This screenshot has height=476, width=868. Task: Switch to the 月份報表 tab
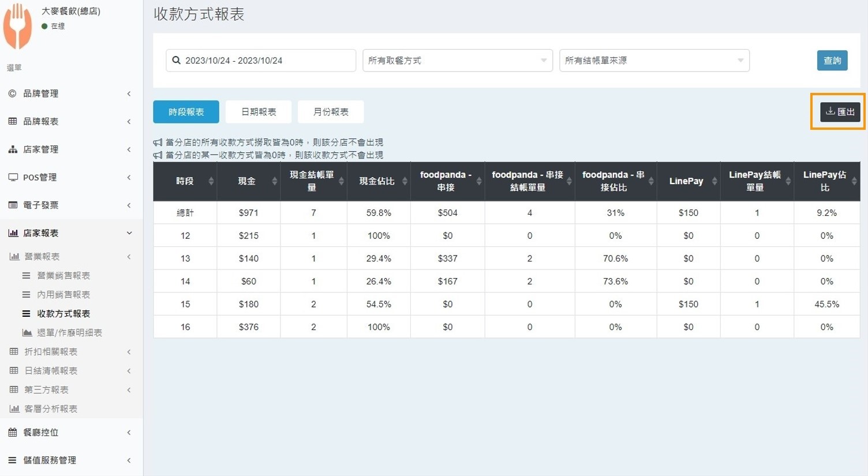pyautogui.click(x=330, y=112)
